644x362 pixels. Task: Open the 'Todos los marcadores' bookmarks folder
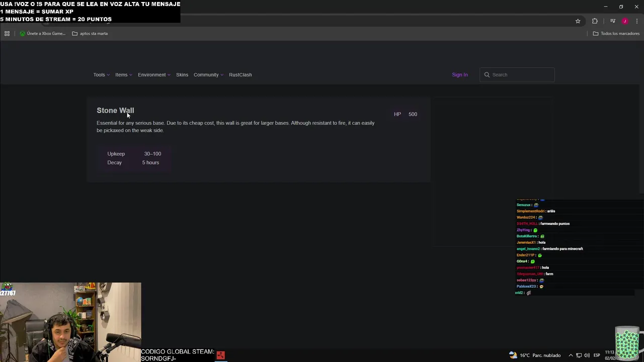click(x=616, y=34)
